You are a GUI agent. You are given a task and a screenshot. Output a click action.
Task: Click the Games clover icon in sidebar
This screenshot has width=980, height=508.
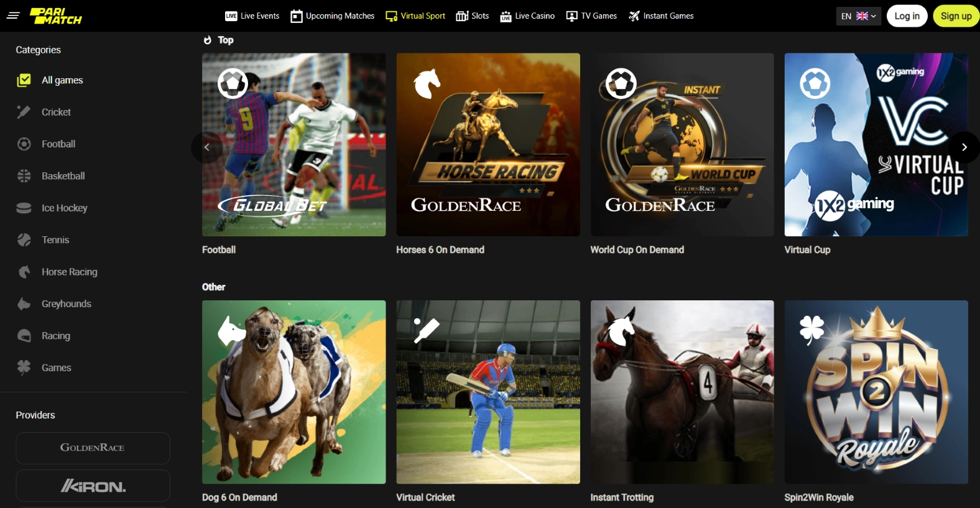(24, 367)
